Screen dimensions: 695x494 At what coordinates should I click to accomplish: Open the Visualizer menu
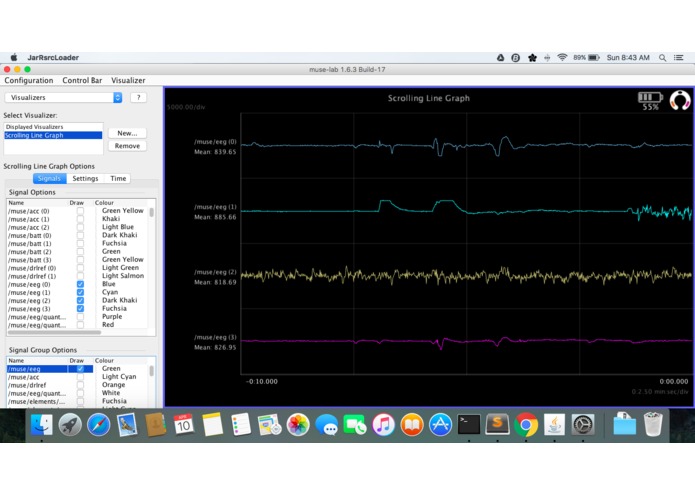[128, 80]
